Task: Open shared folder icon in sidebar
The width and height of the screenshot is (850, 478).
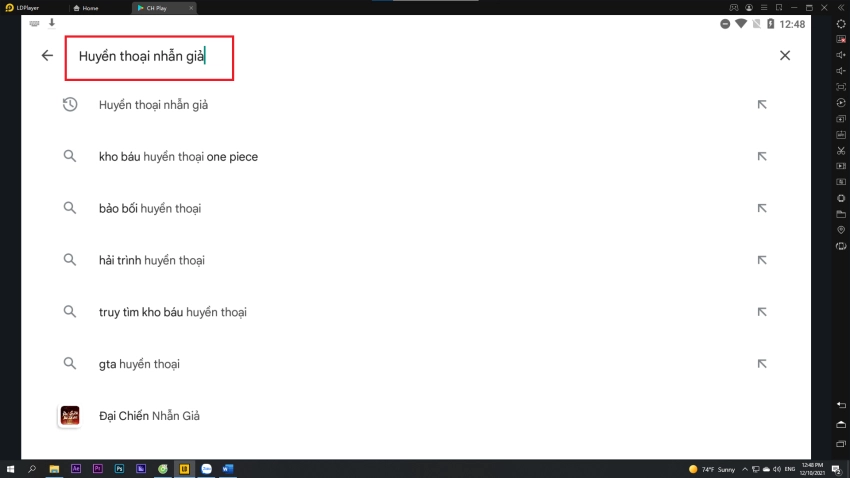Action: (x=841, y=213)
